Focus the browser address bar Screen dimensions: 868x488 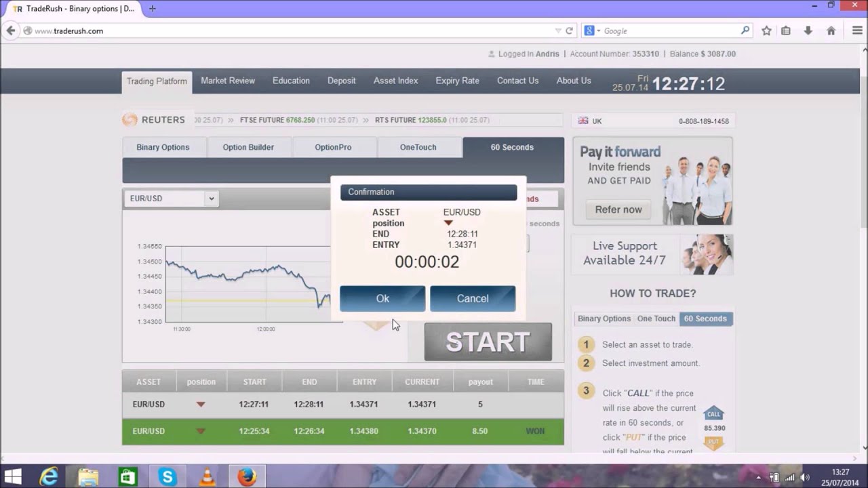(x=292, y=30)
